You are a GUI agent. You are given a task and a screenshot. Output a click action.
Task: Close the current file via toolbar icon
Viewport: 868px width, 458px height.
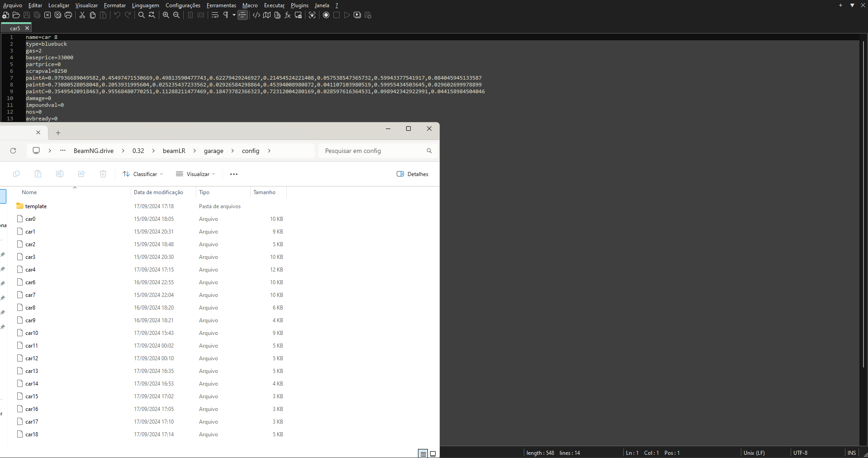point(47,15)
